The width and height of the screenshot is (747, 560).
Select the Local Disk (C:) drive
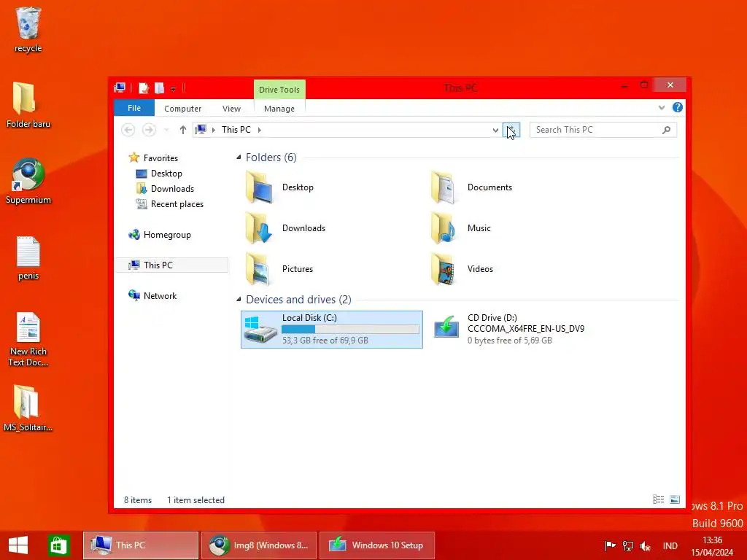(x=332, y=330)
